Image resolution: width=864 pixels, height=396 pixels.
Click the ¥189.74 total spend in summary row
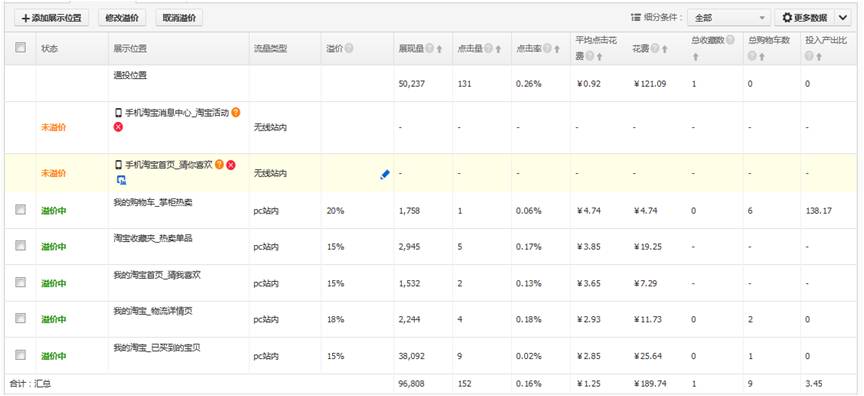650,384
